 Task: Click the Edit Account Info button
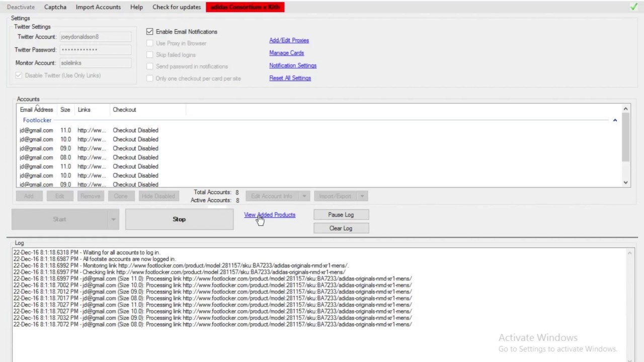coord(272,196)
